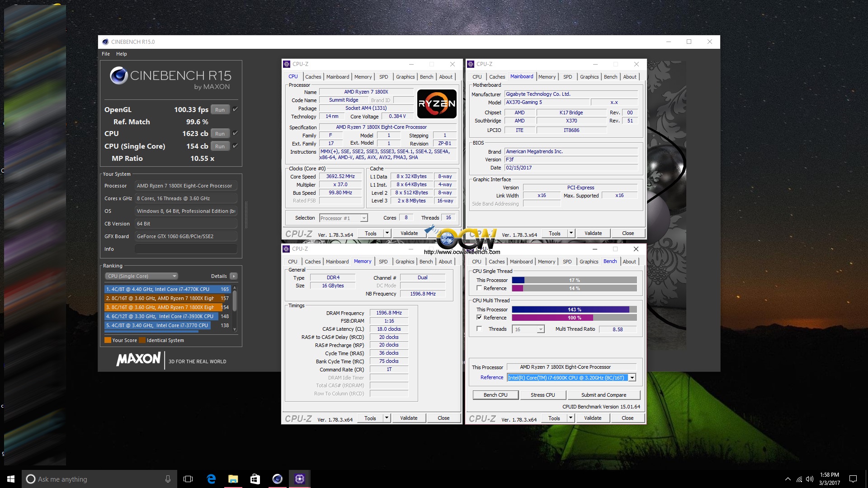The image size is (868, 488).
Task: Expand Tools arrow in the Bench window
Action: (x=571, y=418)
